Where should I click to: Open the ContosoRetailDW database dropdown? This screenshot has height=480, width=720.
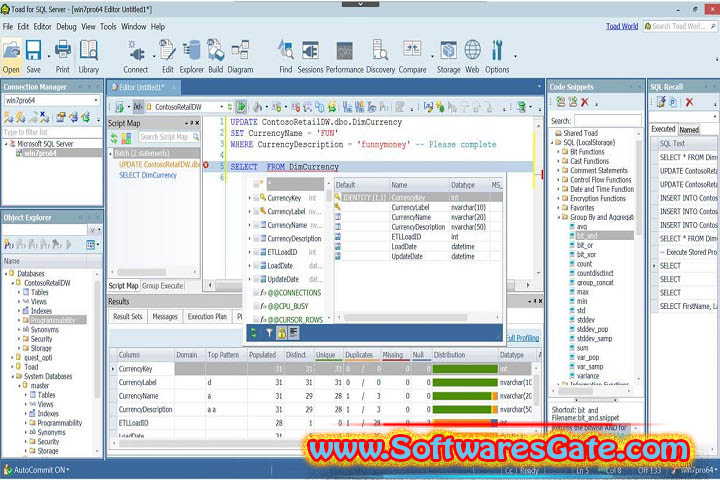[221, 107]
